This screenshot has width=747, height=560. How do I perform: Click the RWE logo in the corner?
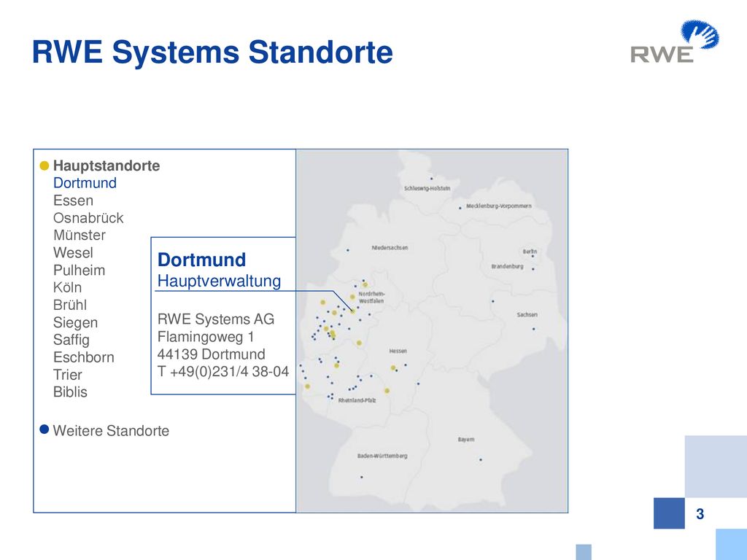pyautogui.click(x=674, y=42)
